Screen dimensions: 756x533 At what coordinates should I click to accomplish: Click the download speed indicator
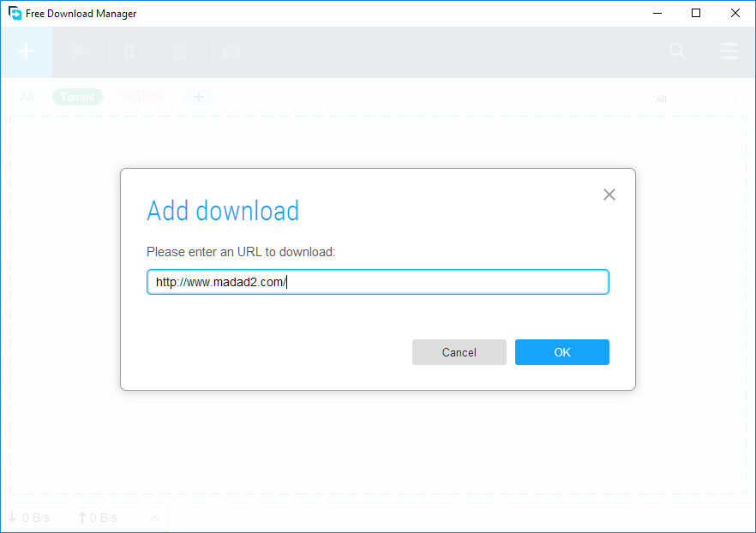click(29, 518)
